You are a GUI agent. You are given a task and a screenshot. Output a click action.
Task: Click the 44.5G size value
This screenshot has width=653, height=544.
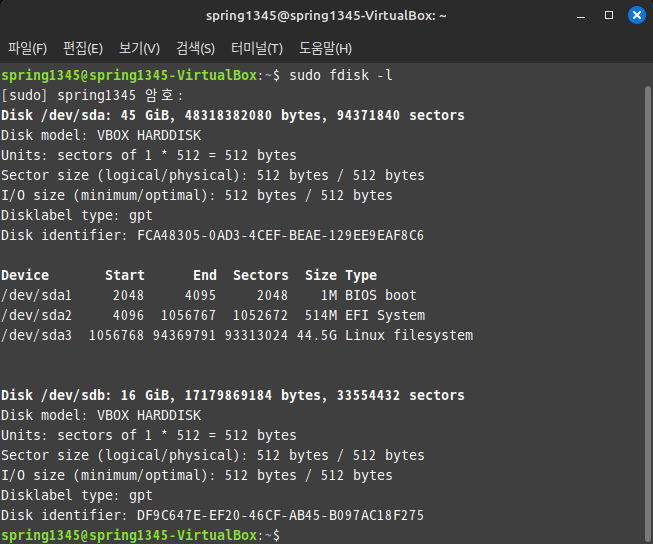(317, 335)
